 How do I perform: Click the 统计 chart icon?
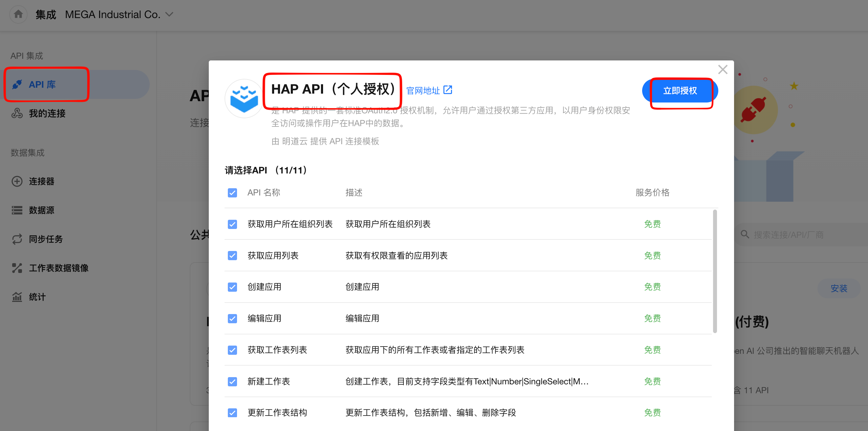(17, 297)
